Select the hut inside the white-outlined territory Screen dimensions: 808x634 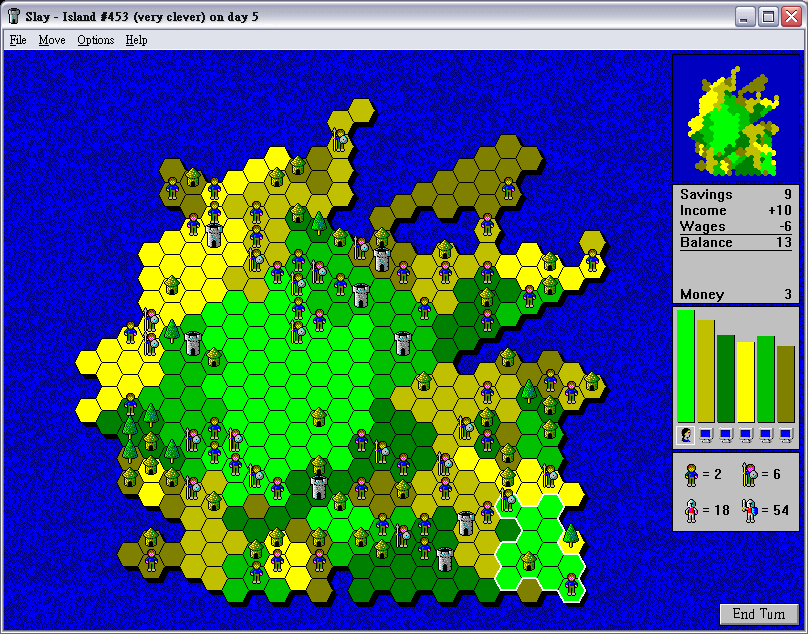pyautogui.click(x=529, y=560)
